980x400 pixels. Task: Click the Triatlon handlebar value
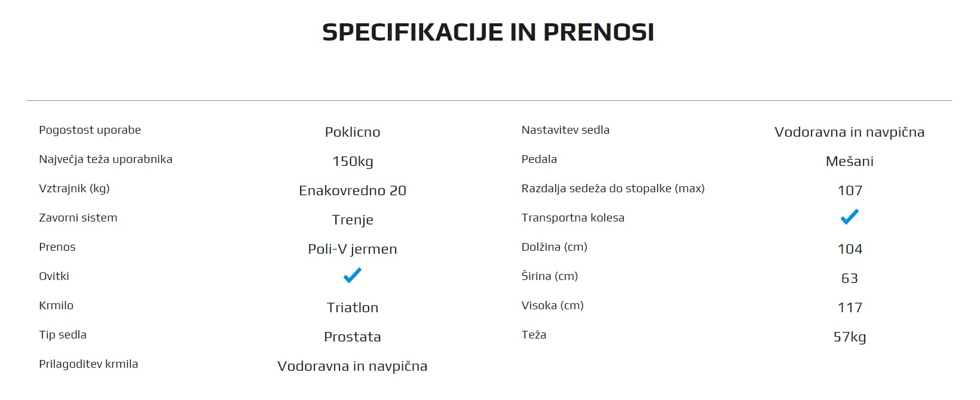(353, 307)
